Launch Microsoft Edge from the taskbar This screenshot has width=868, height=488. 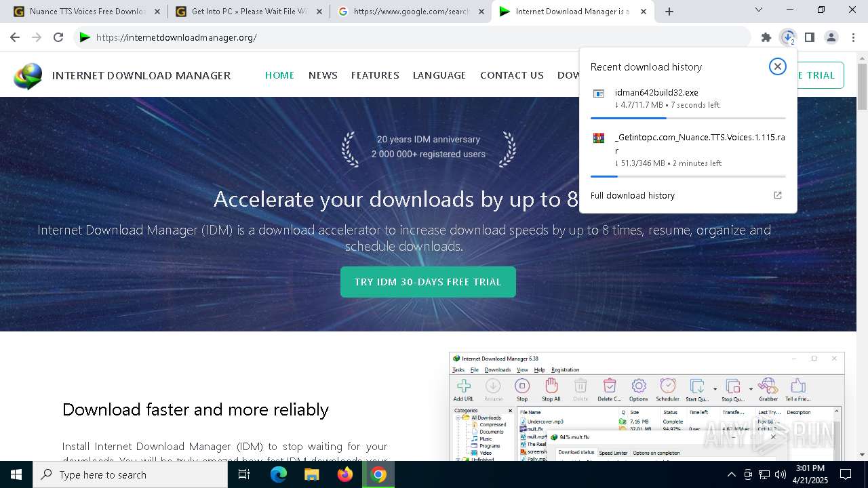(x=279, y=474)
